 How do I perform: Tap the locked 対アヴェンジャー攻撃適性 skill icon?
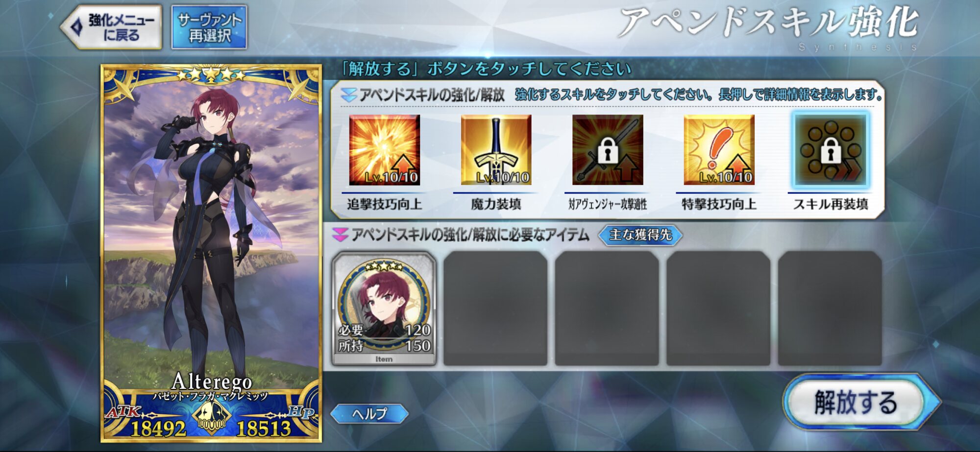pyautogui.click(x=608, y=150)
